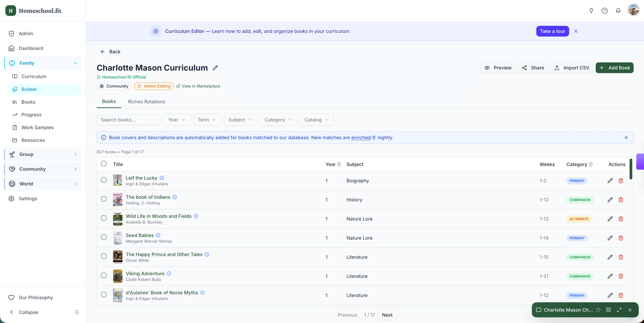Switch to the Riches Rotations tab
This screenshot has width=644, height=323.
(x=146, y=102)
